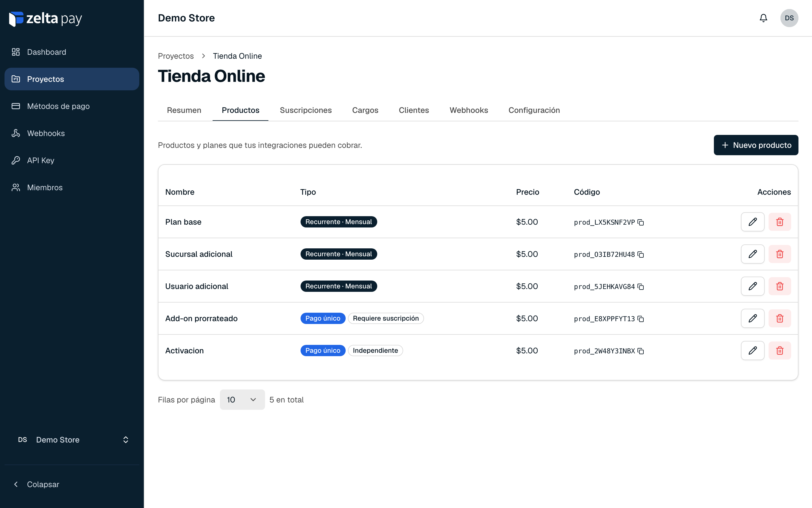The width and height of the screenshot is (812, 508).
Task: Copy the prod_5JEHKAVG84 code
Action: coord(641,286)
